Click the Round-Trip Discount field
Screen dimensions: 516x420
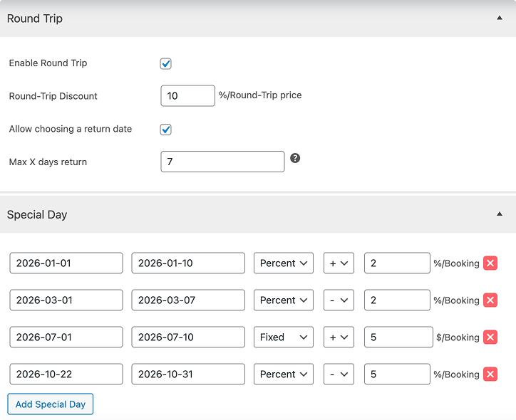pyautogui.click(x=187, y=95)
